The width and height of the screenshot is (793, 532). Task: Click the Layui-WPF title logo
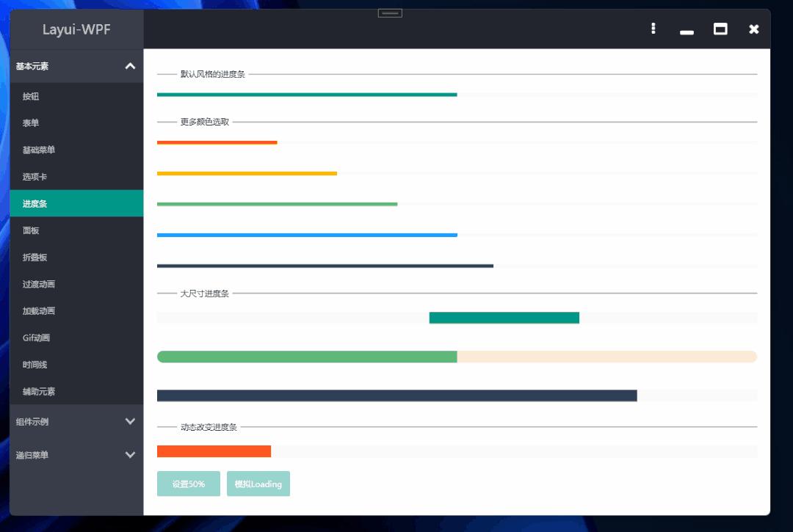[76, 29]
